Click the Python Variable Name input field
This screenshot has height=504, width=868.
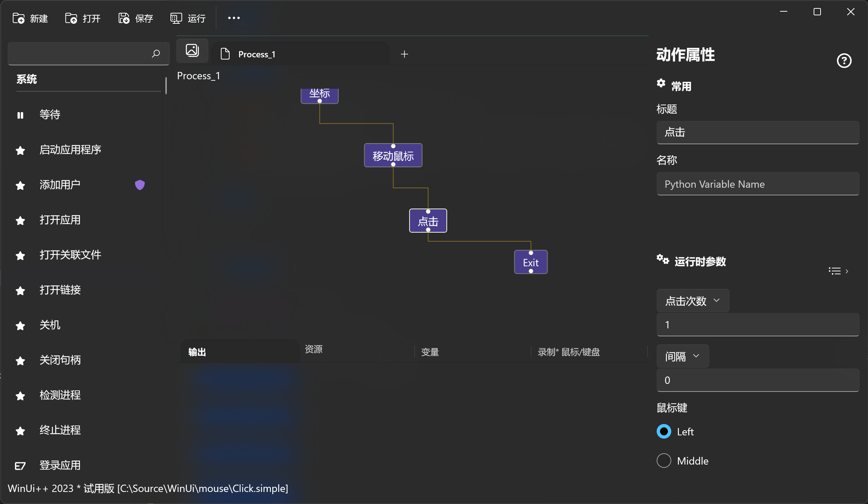tap(757, 184)
